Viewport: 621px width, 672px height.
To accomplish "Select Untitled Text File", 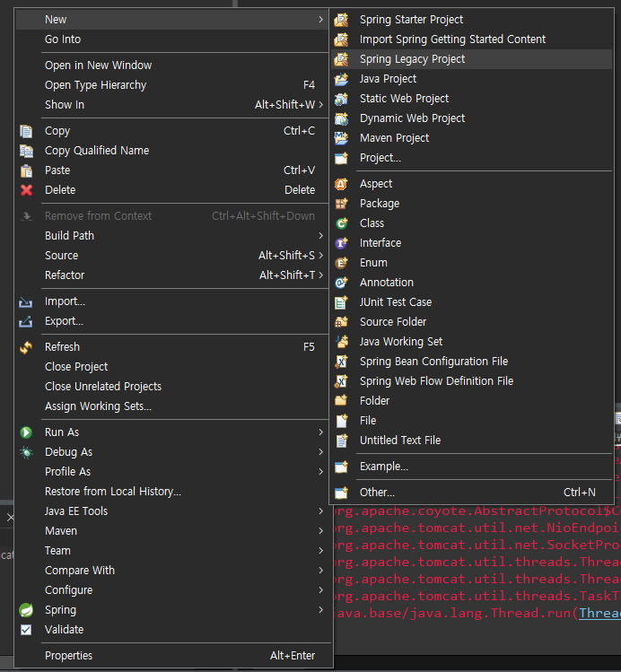I will 471,441.
